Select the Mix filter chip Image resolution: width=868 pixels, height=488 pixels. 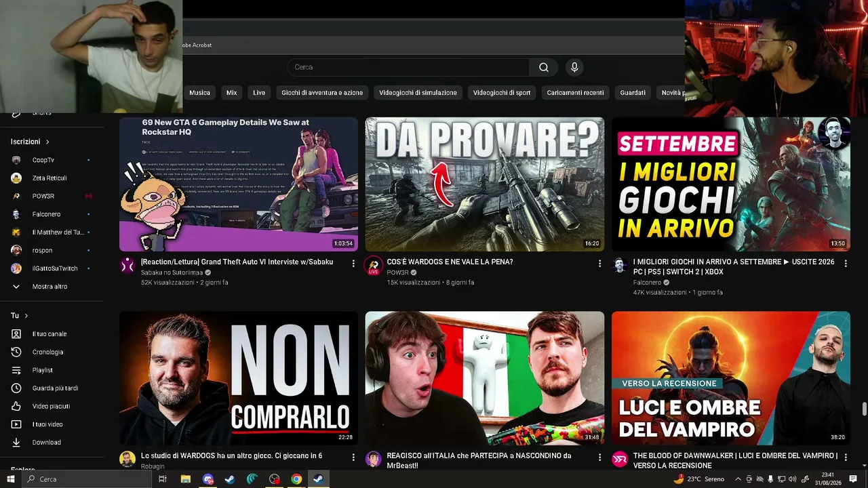(232, 93)
